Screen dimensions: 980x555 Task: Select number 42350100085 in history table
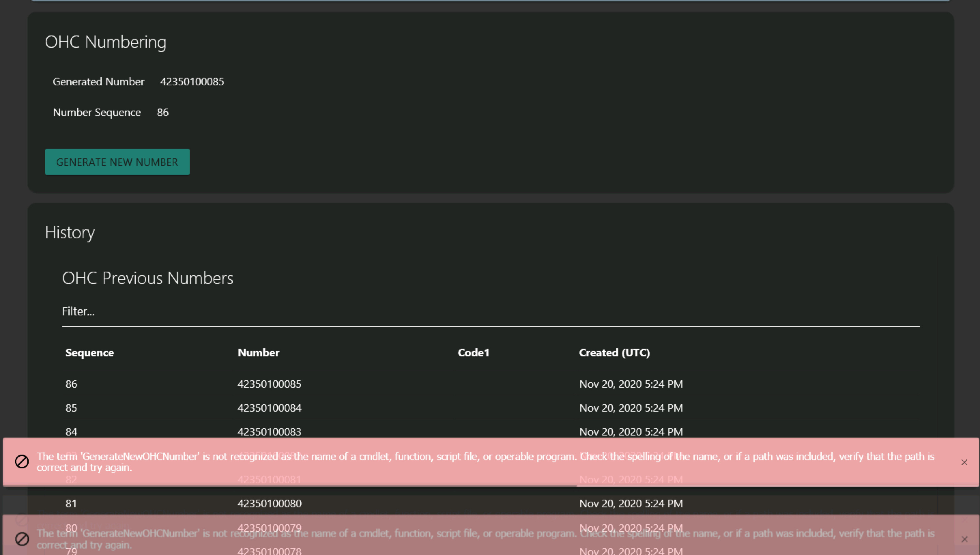pos(269,384)
